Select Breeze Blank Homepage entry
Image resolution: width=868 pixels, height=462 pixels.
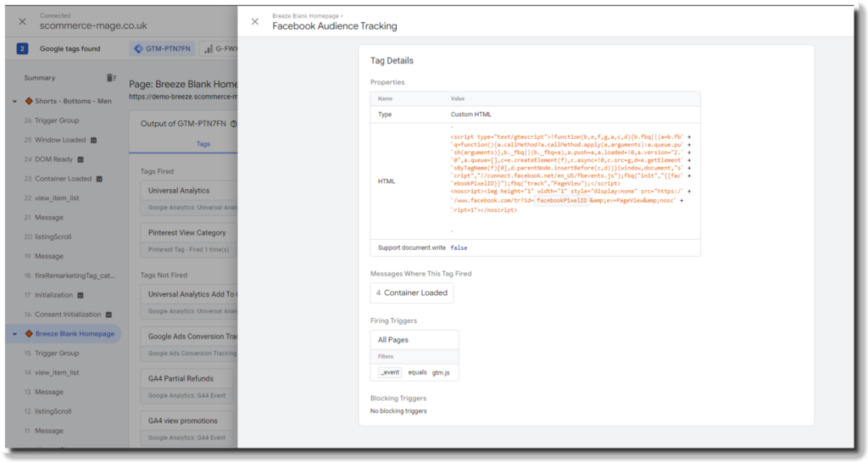click(75, 334)
